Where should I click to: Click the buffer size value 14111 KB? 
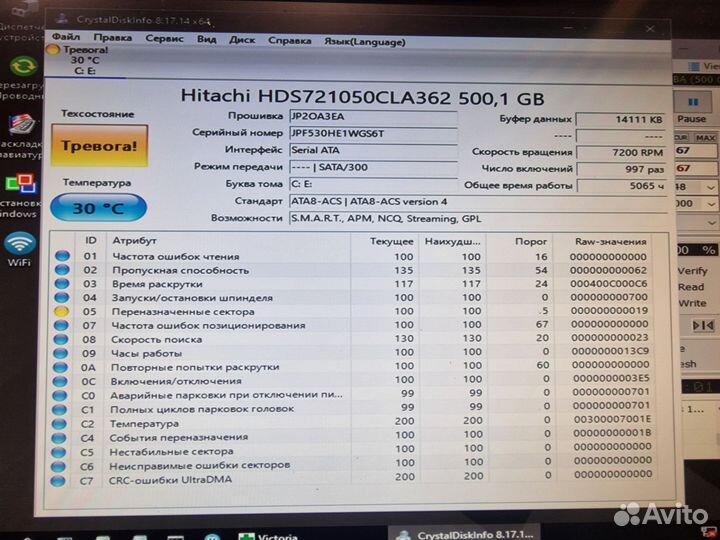click(x=620, y=119)
